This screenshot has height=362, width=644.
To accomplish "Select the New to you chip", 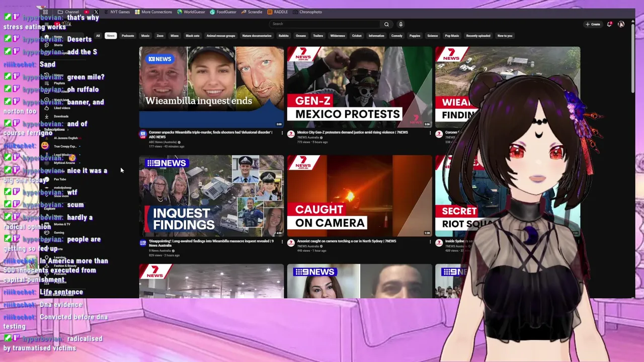I will 505,36.
